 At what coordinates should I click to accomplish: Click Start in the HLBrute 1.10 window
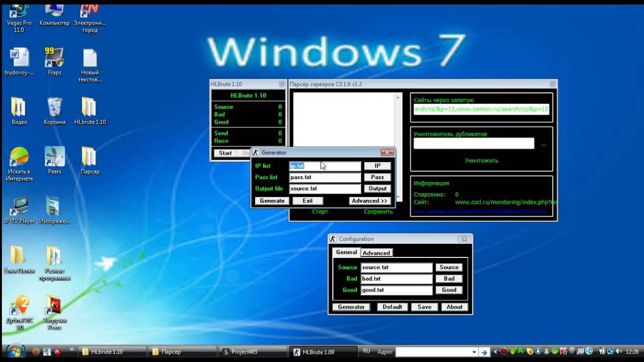coord(225,153)
